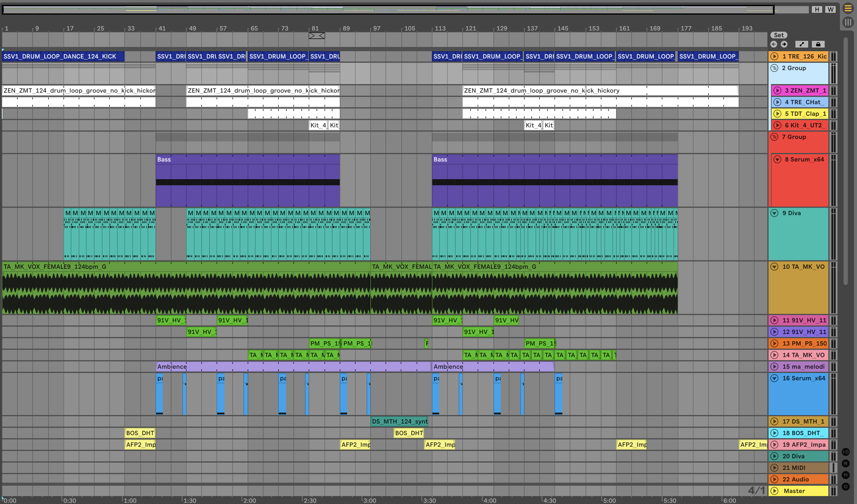Screen dimensions: 857x504
Task: Click the arrangement overview zoom bar
Action: [x=388, y=9]
